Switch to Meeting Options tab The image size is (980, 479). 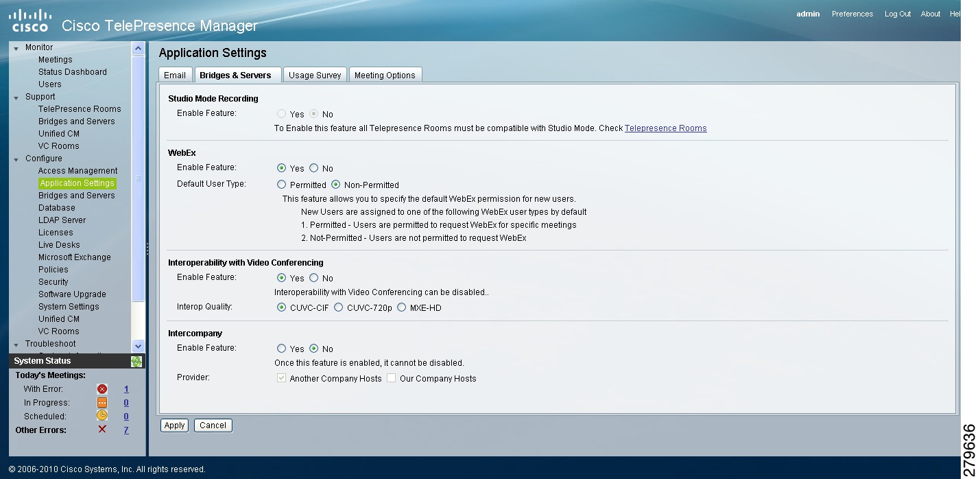385,75
